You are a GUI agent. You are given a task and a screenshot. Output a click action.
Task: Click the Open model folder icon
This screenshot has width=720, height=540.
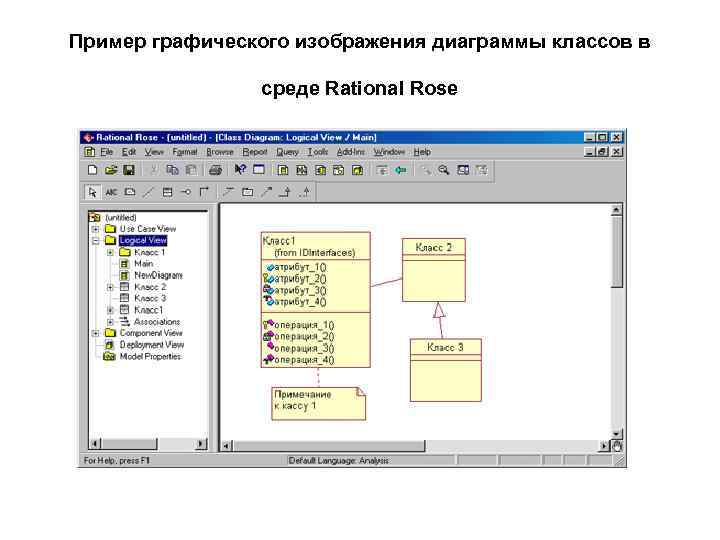pos(111,170)
